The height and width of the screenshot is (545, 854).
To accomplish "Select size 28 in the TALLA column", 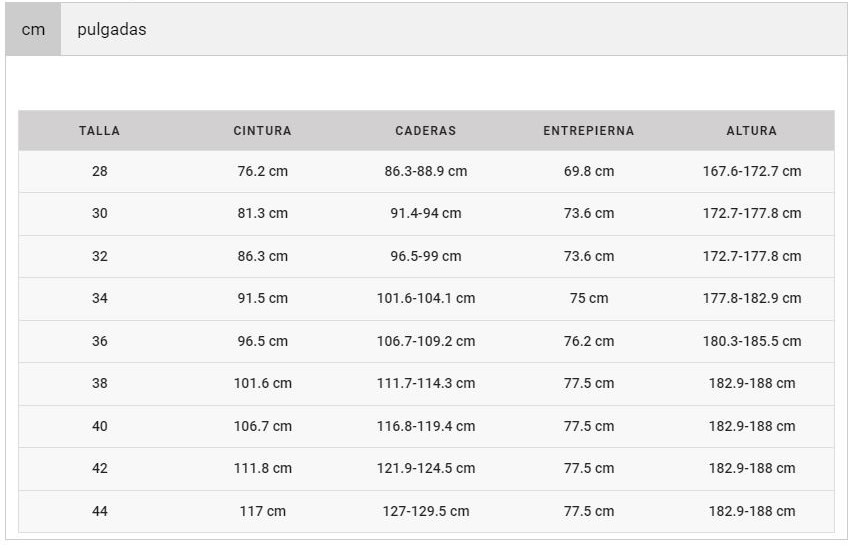I will click(99, 171).
